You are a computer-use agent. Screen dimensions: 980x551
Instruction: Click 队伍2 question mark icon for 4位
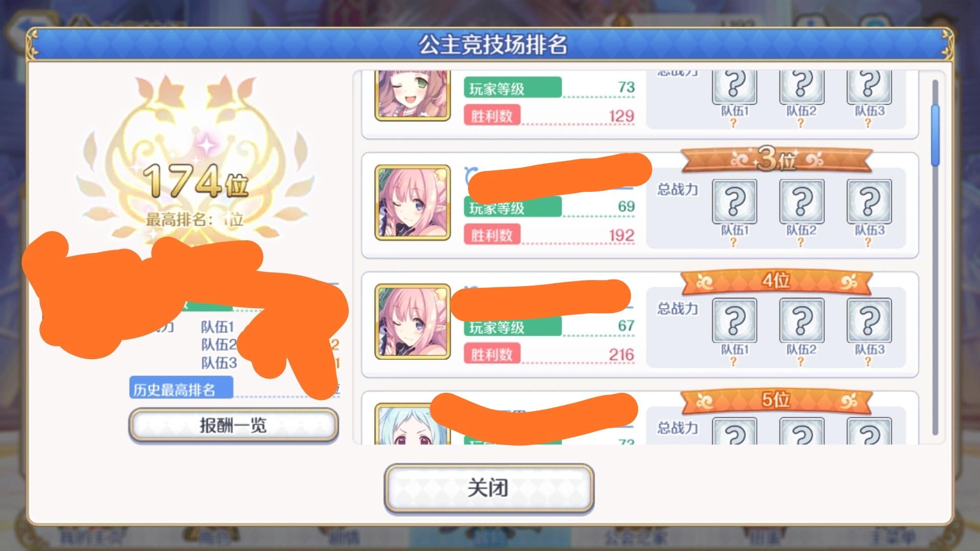[x=801, y=320]
